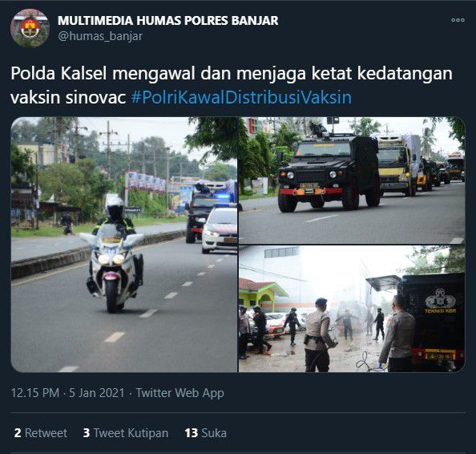
Task: Open the photo of officers spraying disinfectant
Action: (x=352, y=309)
